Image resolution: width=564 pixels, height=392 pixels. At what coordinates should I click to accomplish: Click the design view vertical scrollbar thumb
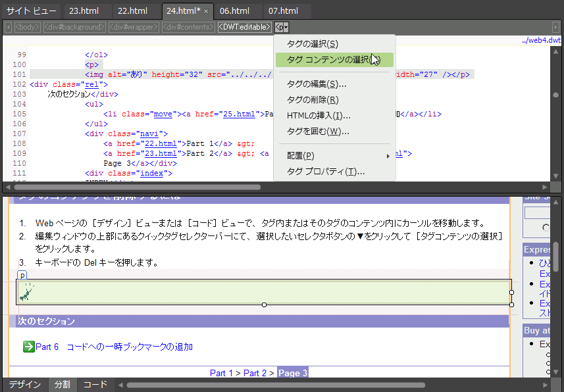pyautogui.click(x=556, y=257)
